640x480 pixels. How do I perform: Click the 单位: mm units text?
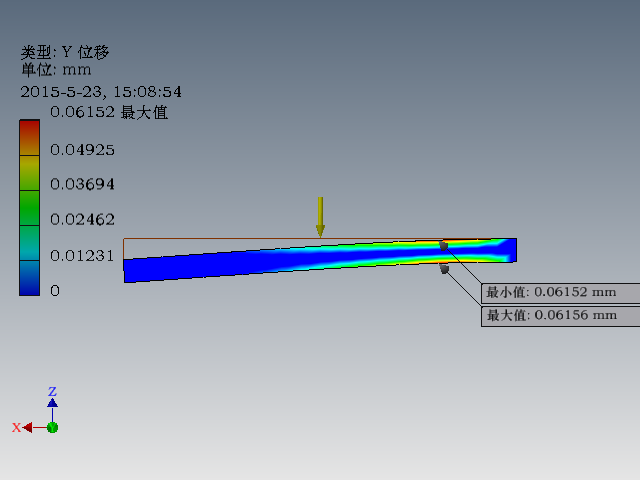pyautogui.click(x=56, y=70)
